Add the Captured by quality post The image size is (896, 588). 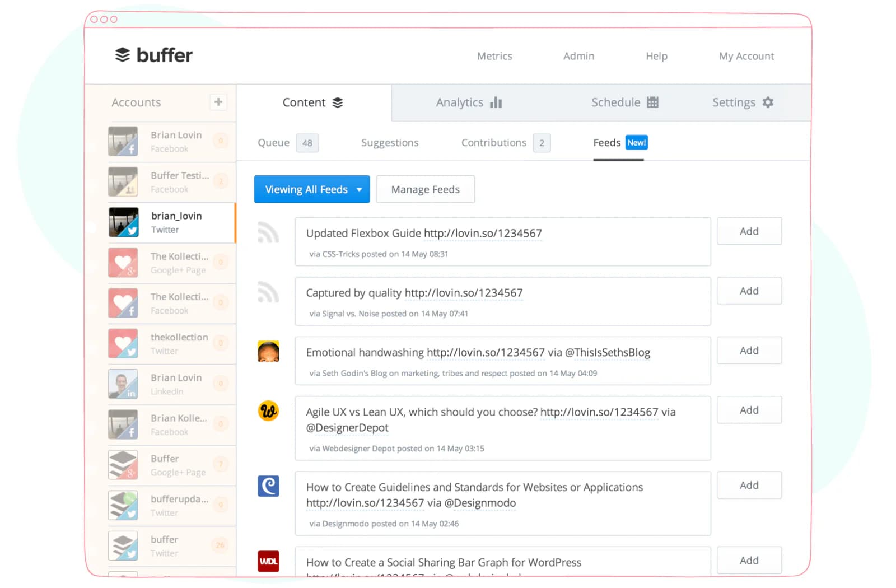(749, 291)
